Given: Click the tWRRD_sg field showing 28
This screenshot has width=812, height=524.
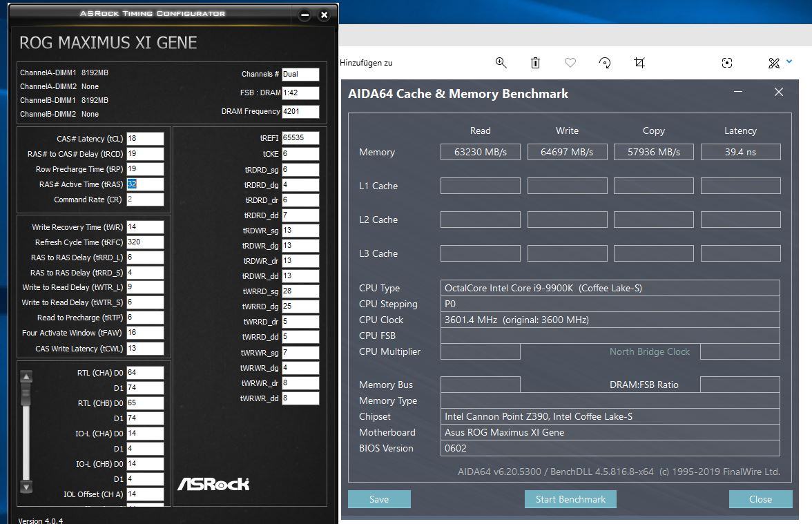Looking at the screenshot, I should pyautogui.click(x=300, y=291).
